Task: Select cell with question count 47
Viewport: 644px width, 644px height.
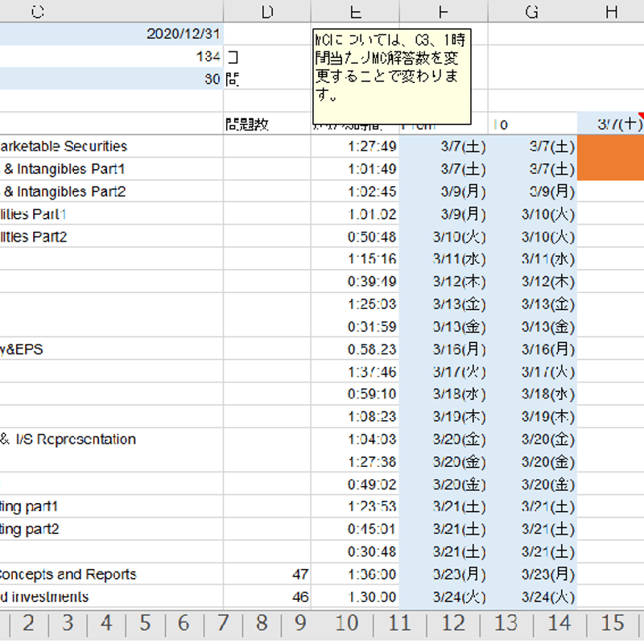Action: [x=267, y=574]
